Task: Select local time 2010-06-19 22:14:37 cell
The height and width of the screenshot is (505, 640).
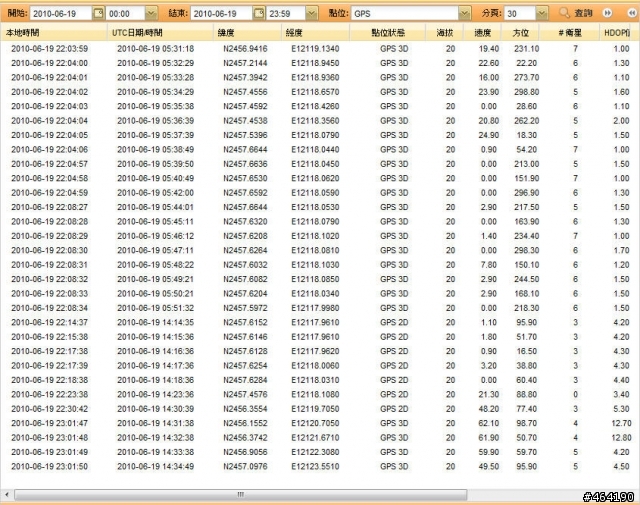Action: (x=49, y=322)
